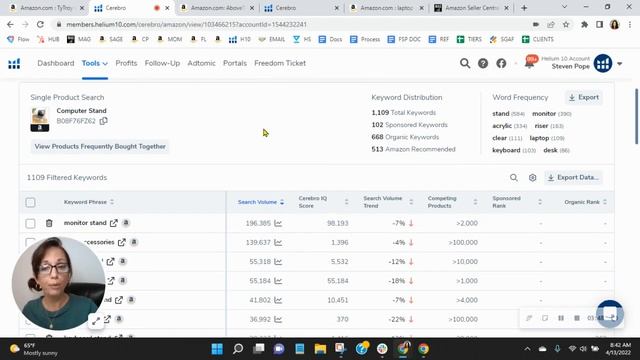
Task: Click the Export Data button
Action: 573,178
